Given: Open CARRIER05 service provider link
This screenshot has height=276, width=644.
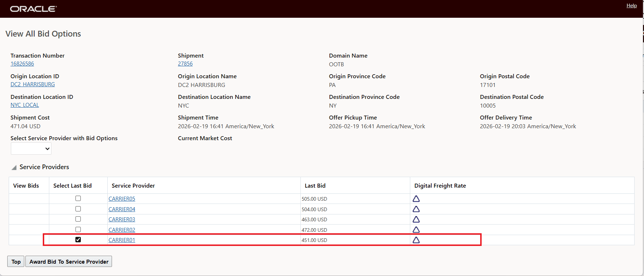Looking at the screenshot, I should (x=122, y=199).
